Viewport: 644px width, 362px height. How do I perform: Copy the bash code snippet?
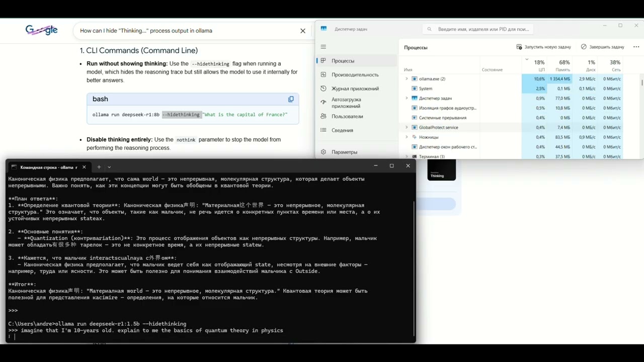[291, 99]
